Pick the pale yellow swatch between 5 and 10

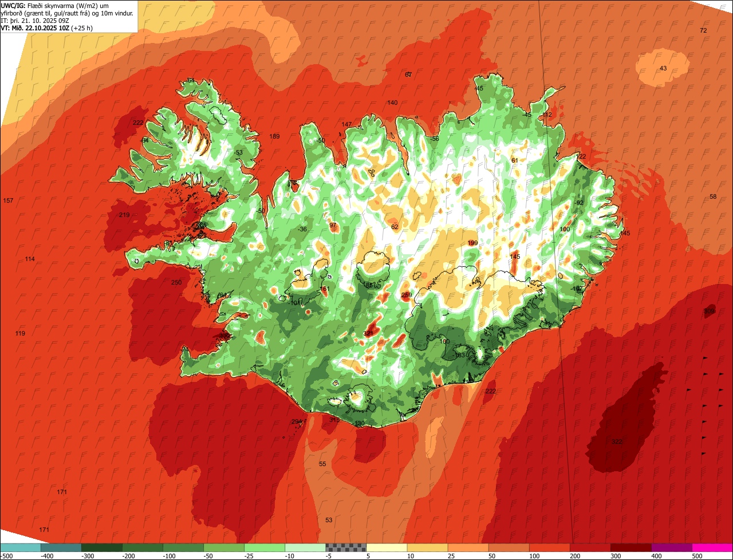click(x=387, y=547)
